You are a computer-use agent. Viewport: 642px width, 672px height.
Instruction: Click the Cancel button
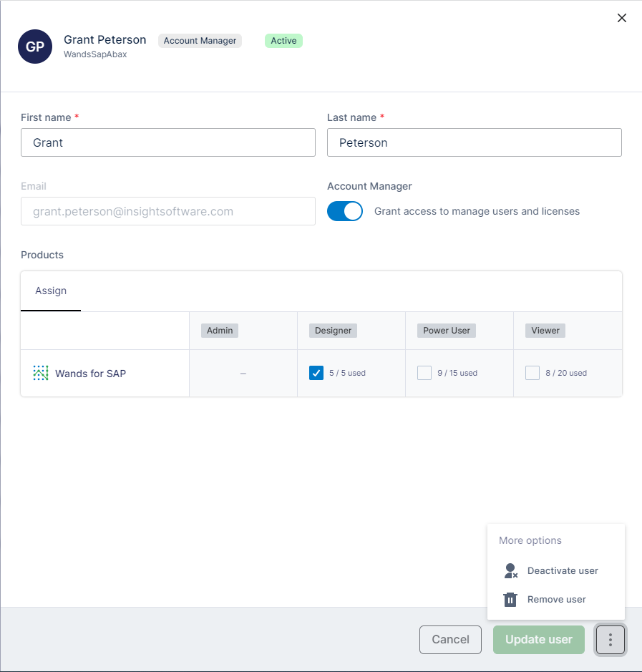coord(450,639)
